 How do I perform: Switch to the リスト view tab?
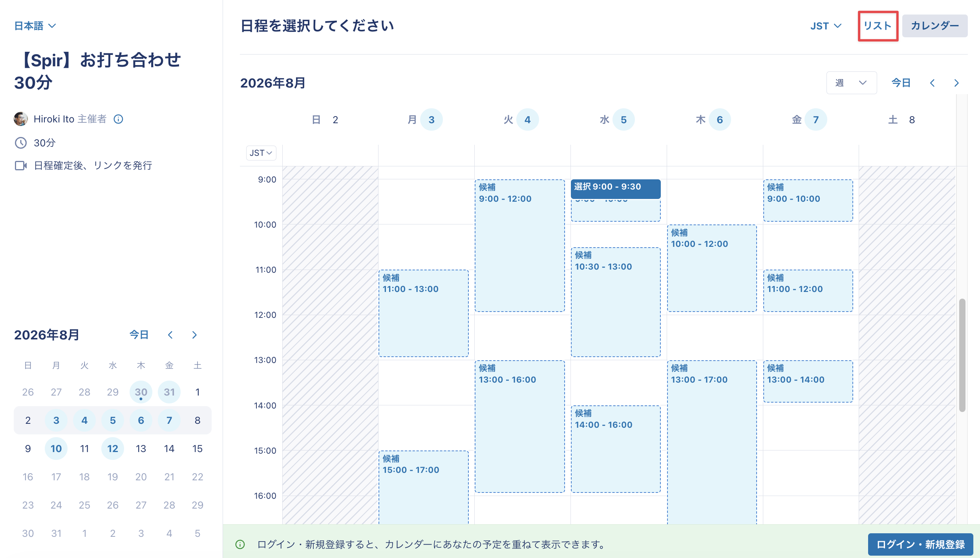click(x=878, y=26)
